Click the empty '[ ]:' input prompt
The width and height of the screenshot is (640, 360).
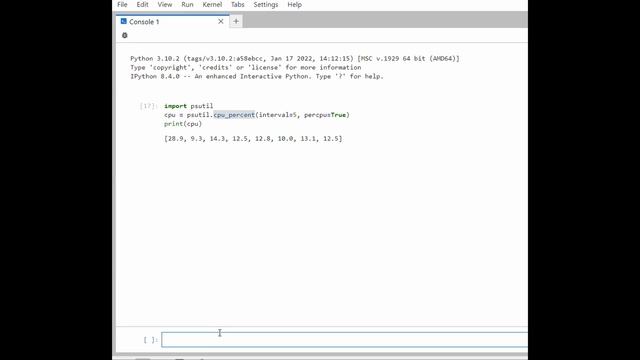coord(150,340)
